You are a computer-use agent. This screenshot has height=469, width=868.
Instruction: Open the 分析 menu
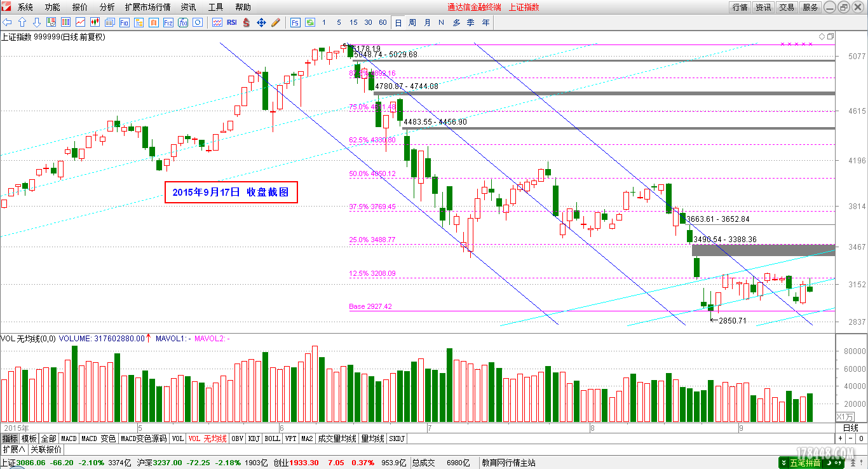click(x=107, y=7)
